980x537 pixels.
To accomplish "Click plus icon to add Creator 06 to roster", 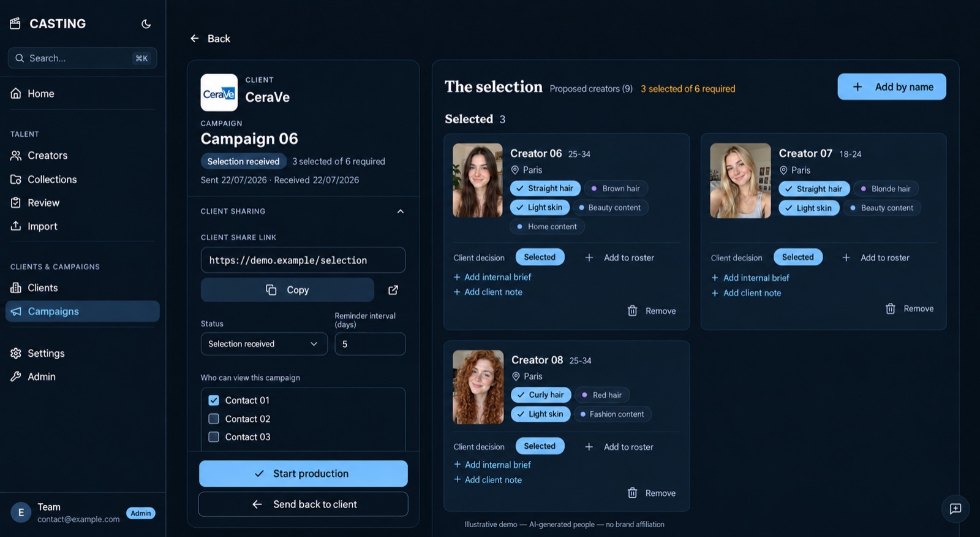I will 589,257.
